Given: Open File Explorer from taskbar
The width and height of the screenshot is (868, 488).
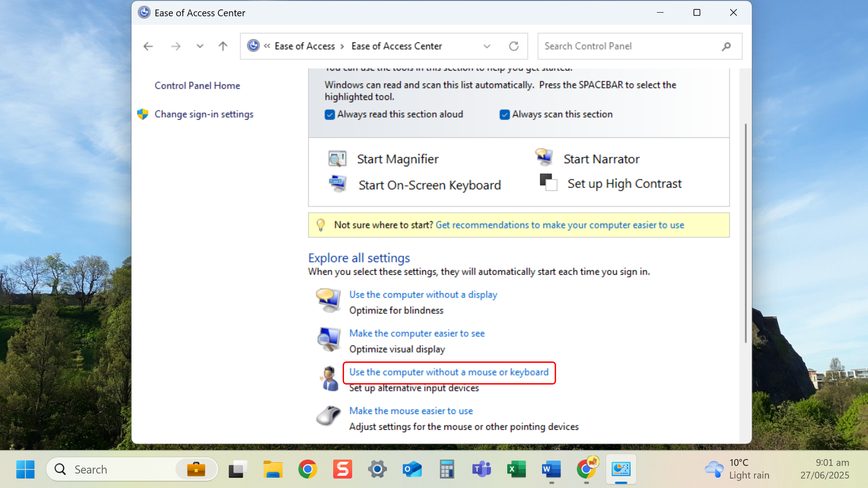Looking at the screenshot, I should [273, 469].
